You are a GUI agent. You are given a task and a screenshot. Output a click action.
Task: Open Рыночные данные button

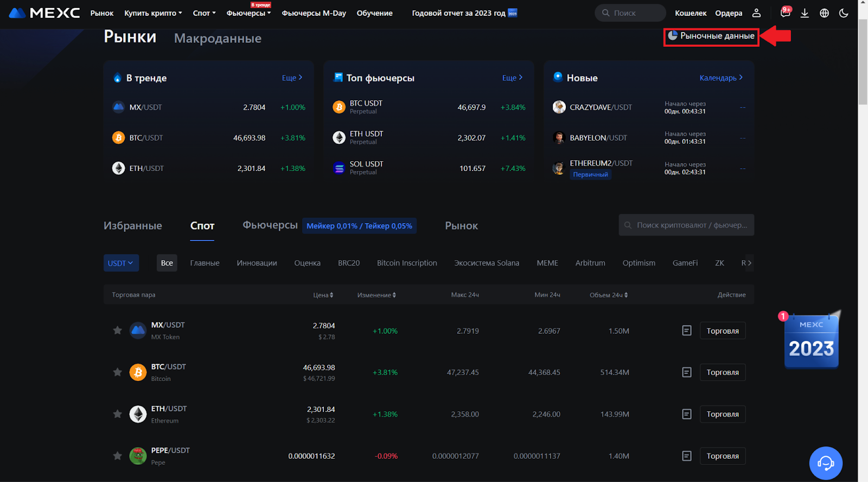click(711, 36)
